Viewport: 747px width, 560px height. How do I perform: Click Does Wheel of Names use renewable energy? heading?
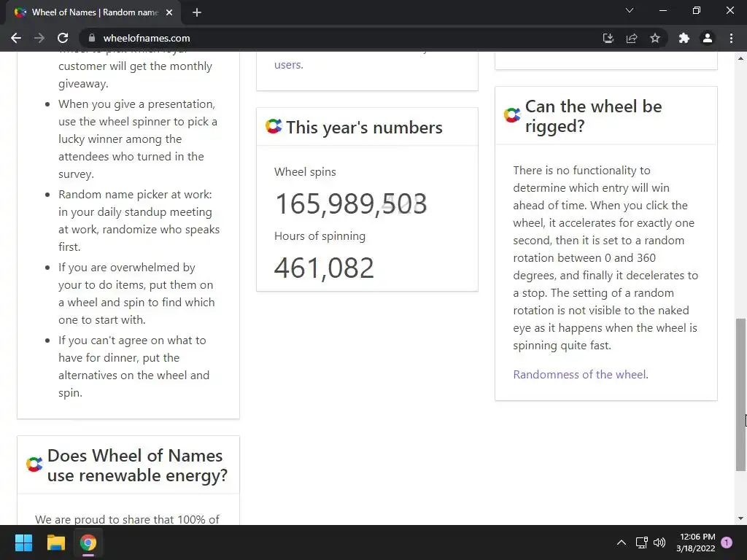point(137,465)
